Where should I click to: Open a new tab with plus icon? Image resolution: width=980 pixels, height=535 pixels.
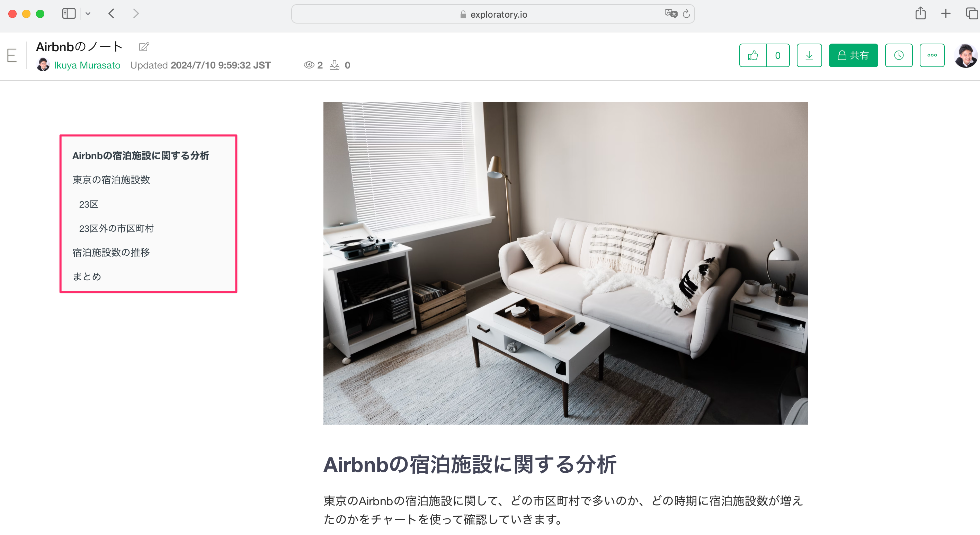pos(946,14)
